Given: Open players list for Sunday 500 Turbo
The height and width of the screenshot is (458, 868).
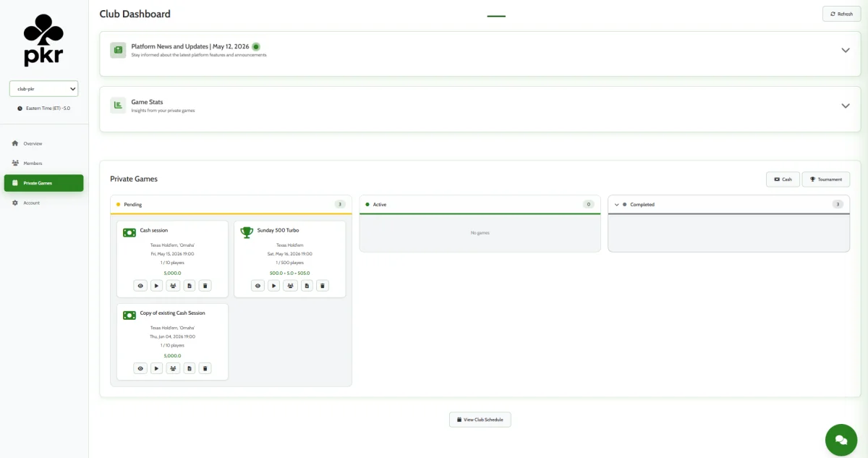Looking at the screenshot, I should click(x=290, y=286).
